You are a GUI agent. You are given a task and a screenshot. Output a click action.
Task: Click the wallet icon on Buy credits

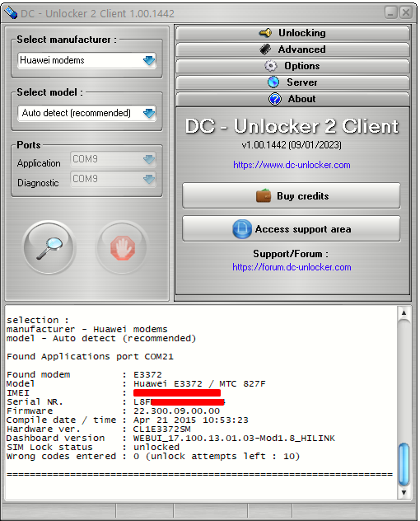pos(264,195)
